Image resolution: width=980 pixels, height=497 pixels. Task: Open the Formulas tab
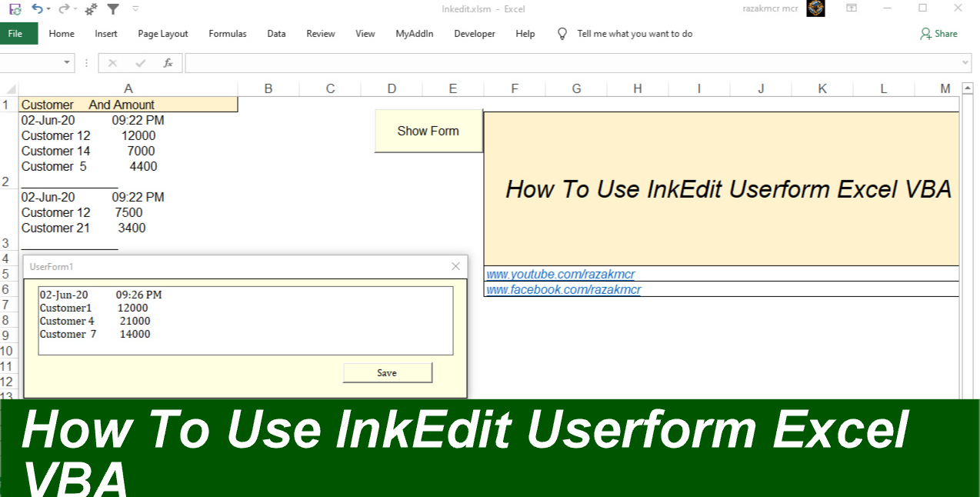(228, 34)
